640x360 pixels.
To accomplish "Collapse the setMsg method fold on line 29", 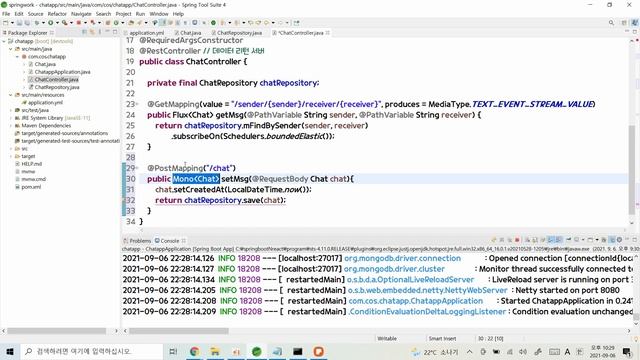I will click(x=137, y=168).
